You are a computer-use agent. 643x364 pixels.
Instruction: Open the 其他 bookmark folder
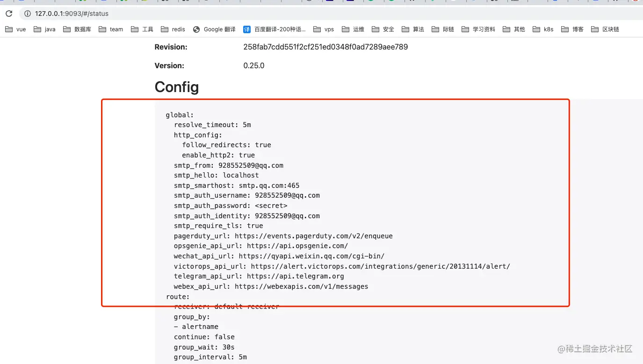514,29
